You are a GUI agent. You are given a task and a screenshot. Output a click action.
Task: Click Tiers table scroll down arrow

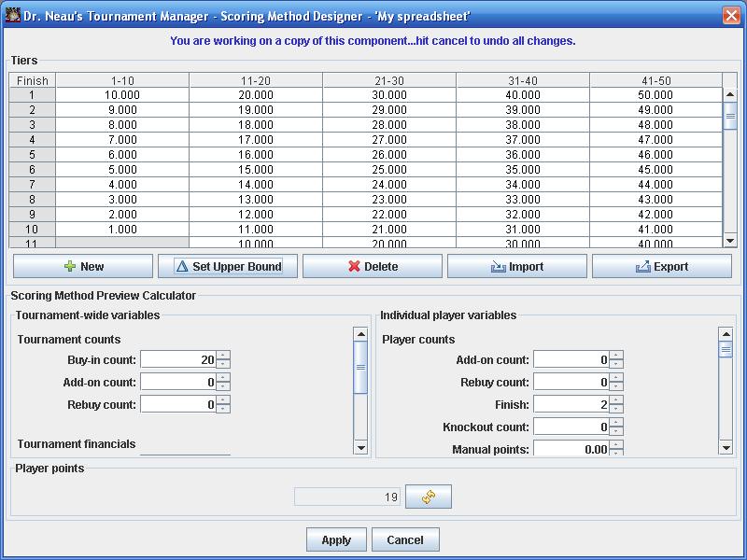click(730, 241)
